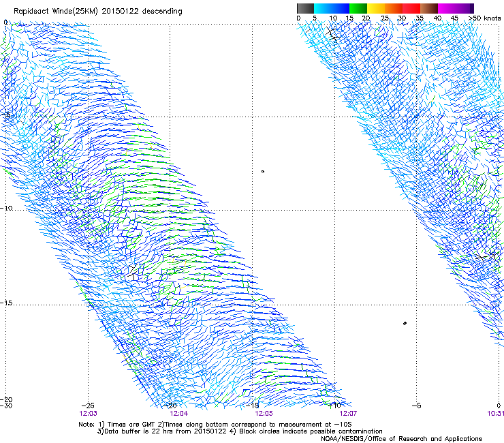
Task: Click the 'Rapidscat Winds(25KM) 20150122 descending' title
Action: click(x=97, y=12)
